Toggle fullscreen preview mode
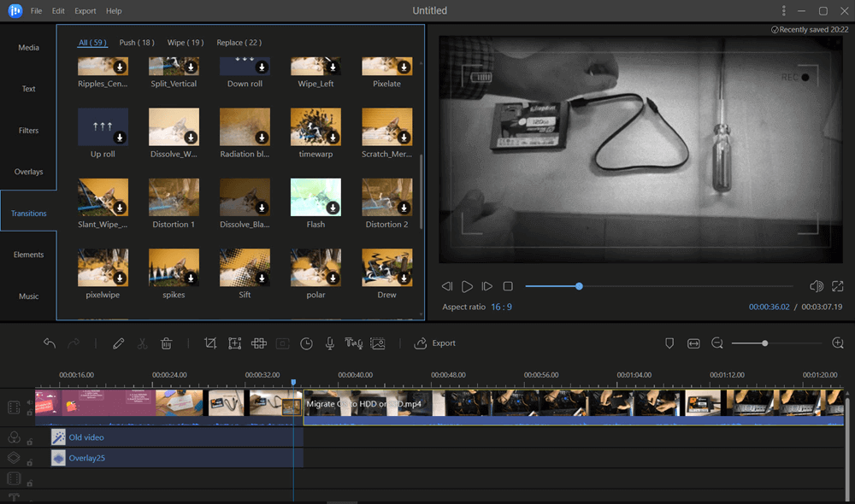The image size is (855, 504). coord(838,286)
